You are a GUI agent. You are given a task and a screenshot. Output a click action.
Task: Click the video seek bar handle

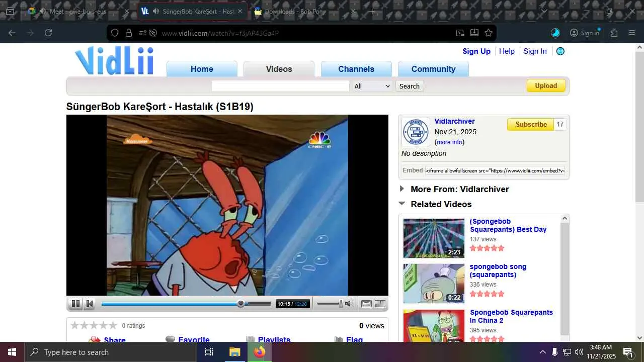tap(241, 304)
